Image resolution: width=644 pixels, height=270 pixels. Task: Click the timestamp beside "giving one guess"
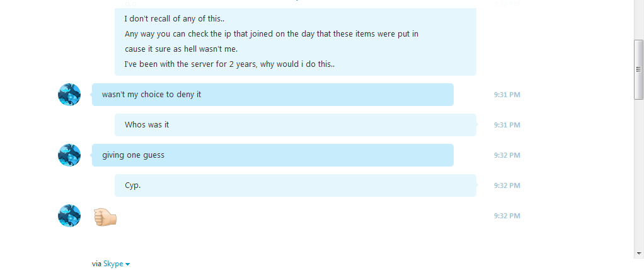tap(507, 155)
